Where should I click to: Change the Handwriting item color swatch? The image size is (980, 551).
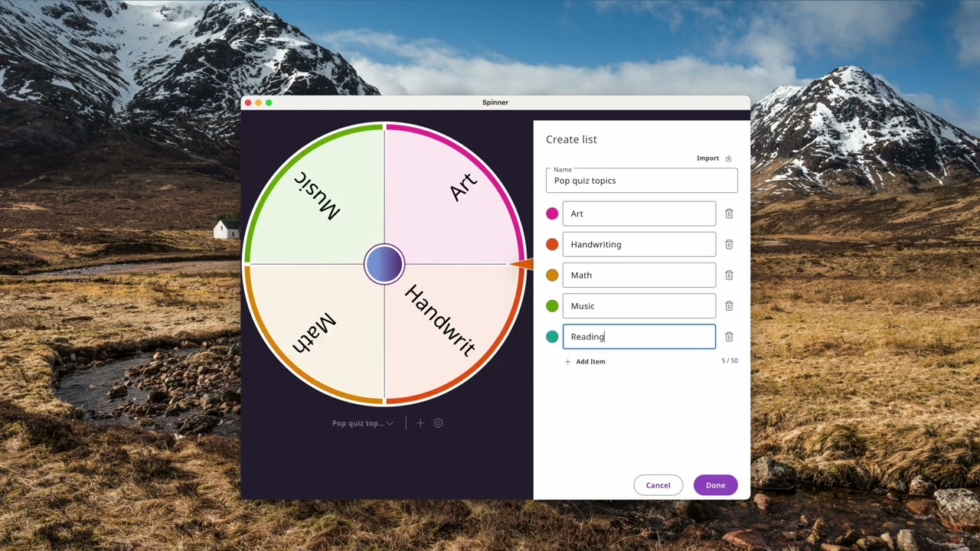(x=552, y=244)
